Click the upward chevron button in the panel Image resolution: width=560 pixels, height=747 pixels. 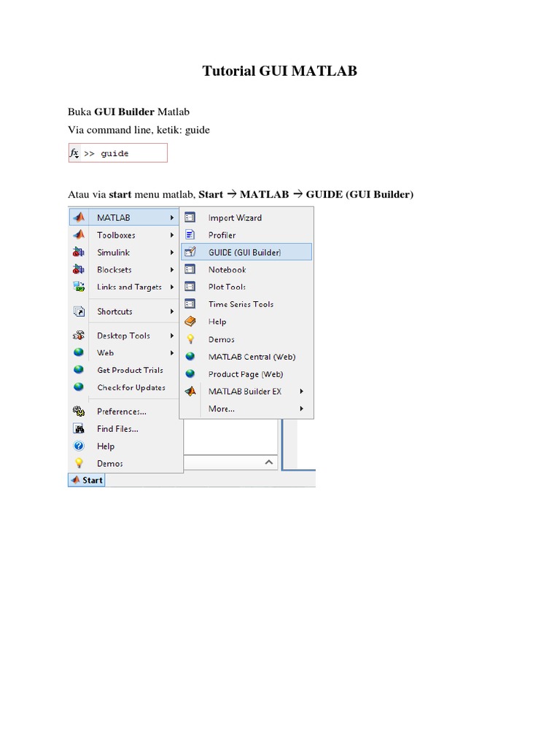point(268,462)
